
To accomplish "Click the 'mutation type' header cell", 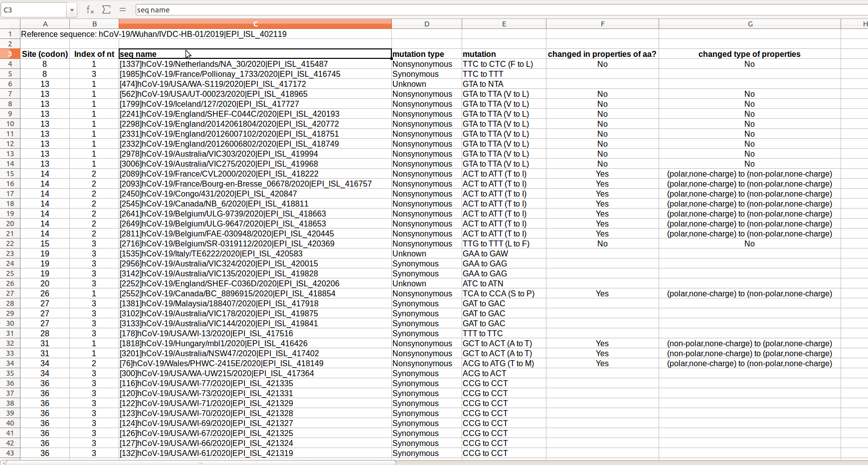I will click(x=427, y=54).
